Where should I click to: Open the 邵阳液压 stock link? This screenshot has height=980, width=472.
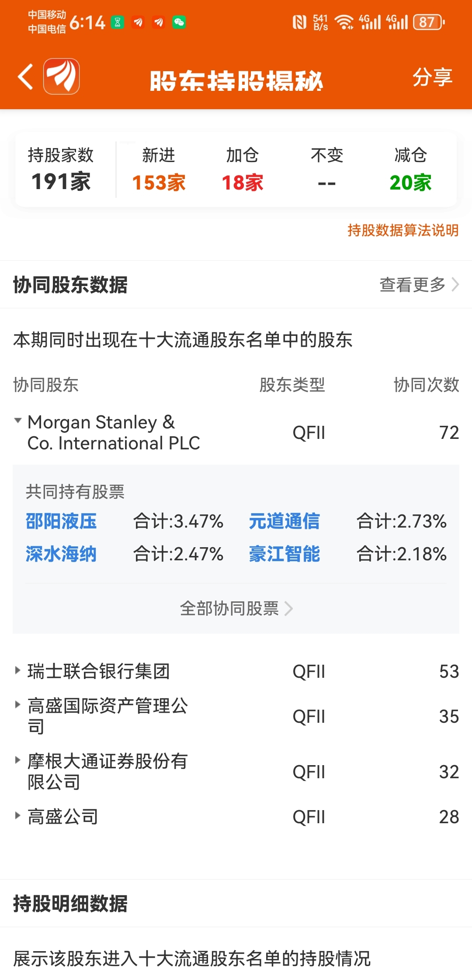click(61, 521)
